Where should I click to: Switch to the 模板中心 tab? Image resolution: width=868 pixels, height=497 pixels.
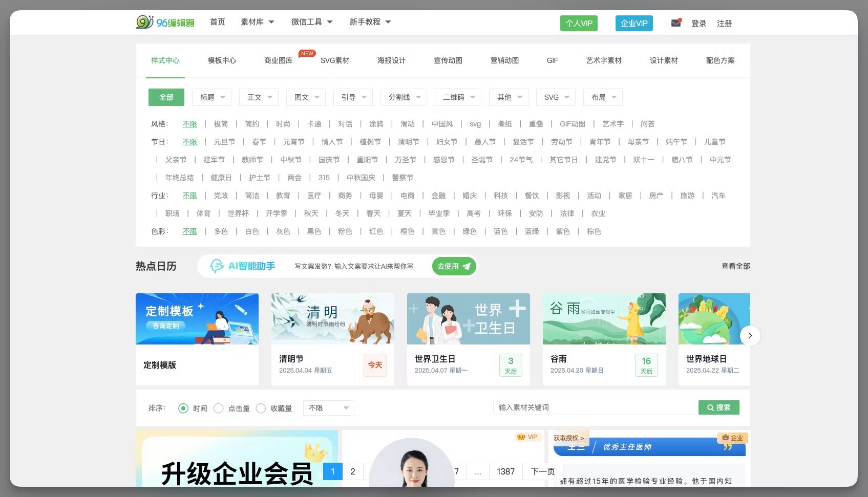tap(222, 60)
